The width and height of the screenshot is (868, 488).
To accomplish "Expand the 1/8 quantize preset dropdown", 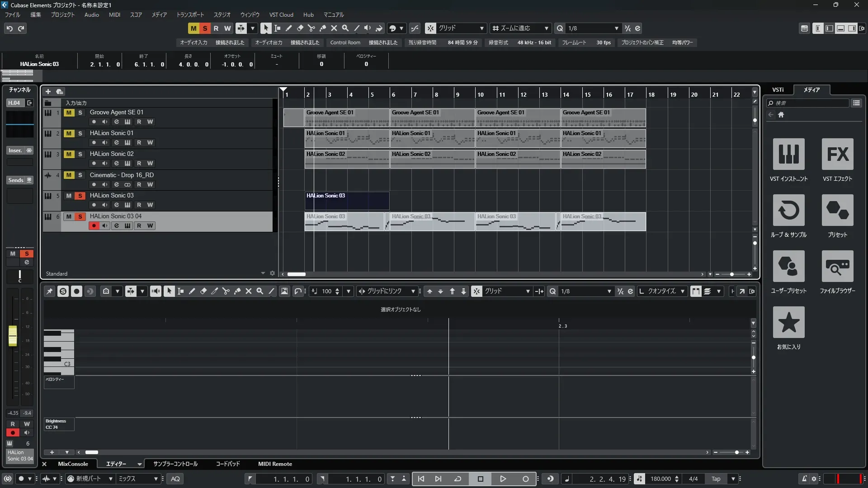I will [616, 28].
